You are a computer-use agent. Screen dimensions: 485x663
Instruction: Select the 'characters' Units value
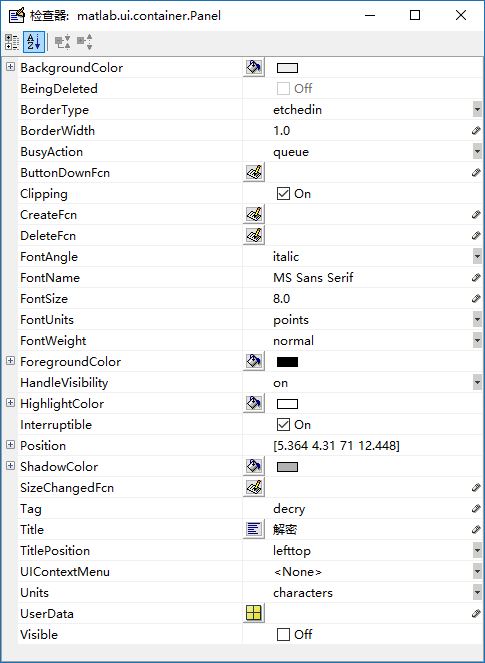pyautogui.click(x=303, y=592)
